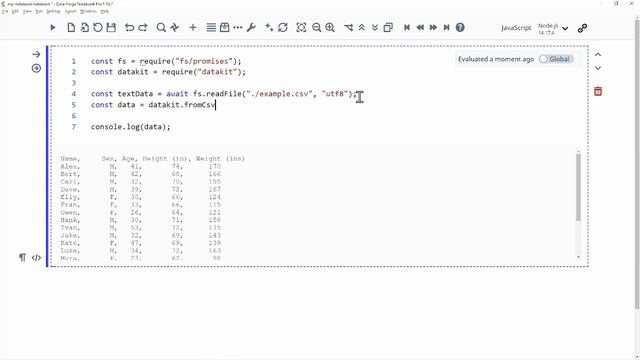This screenshot has width=640, height=360.
Task: Zoom out using the minus magnifier
Action: 316,27
